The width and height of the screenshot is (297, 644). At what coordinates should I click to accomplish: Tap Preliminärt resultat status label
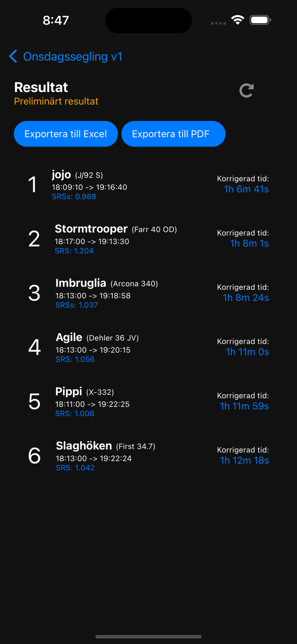[x=56, y=101]
